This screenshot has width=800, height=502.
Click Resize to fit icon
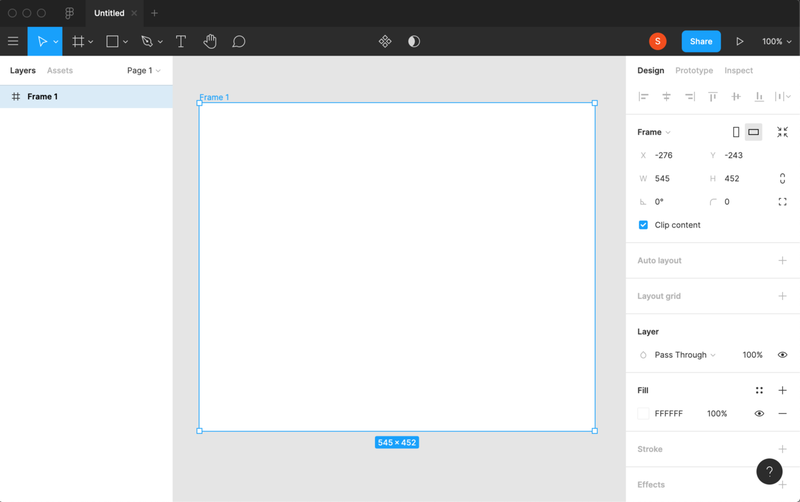click(782, 132)
